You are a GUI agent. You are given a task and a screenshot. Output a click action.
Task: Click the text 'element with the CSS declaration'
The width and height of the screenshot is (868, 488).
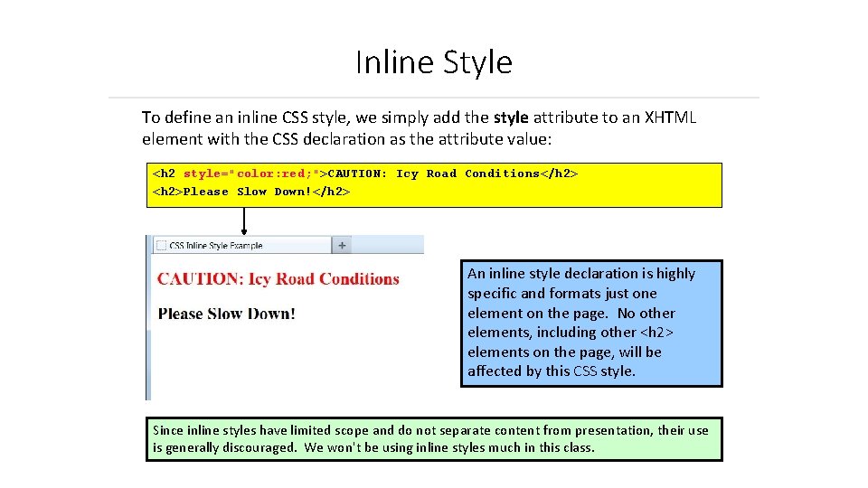(x=264, y=139)
